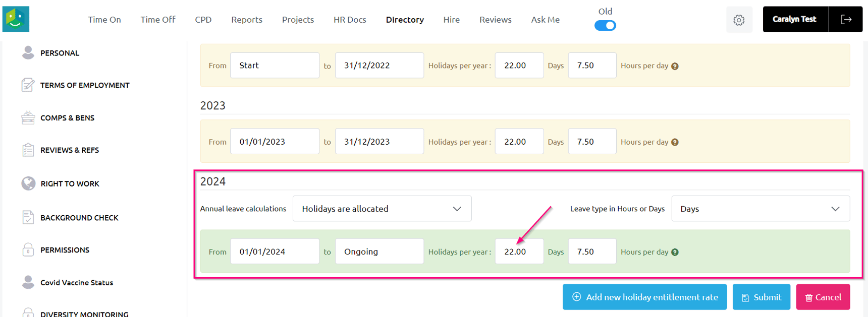Open the HR Docs menu
The height and width of the screenshot is (317, 868).
[x=350, y=20]
